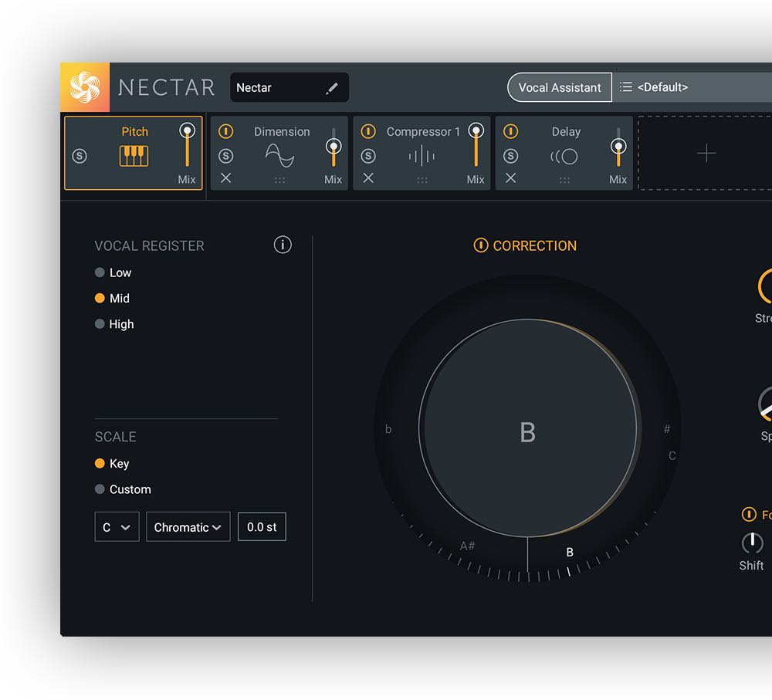This screenshot has width=772, height=700.
Task: Toggle the Dimension module power button
Action: (225, 132)
